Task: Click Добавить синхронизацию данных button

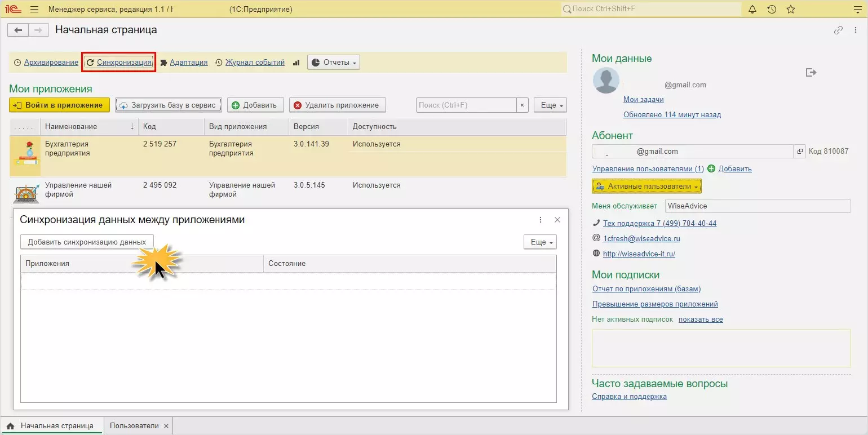Action: (x=87, y=242)
